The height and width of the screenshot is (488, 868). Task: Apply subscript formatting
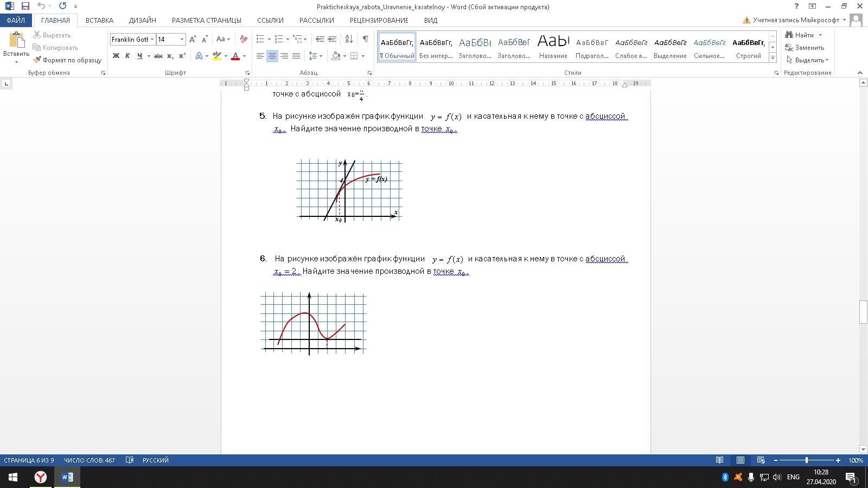click(170, 56)
